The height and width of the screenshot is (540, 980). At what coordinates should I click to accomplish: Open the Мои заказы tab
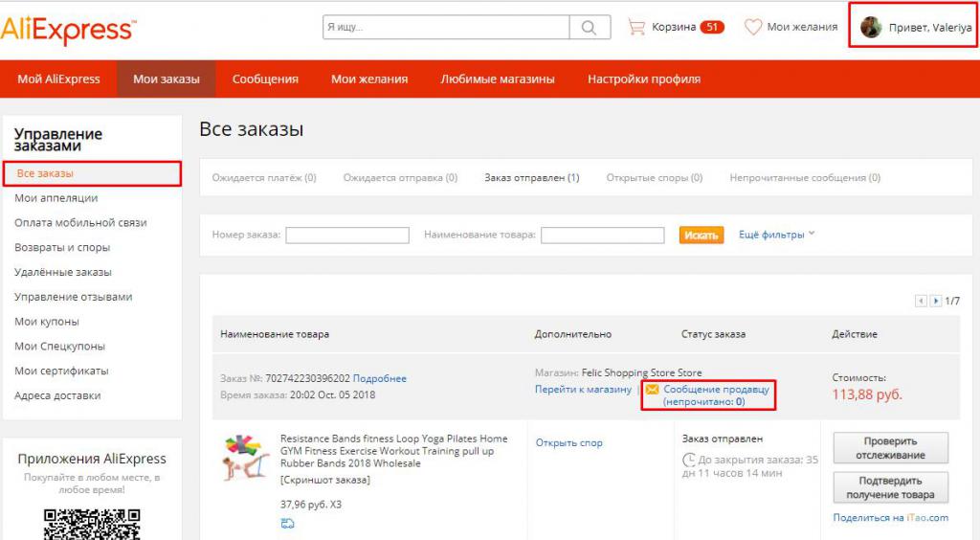(167, 79)
